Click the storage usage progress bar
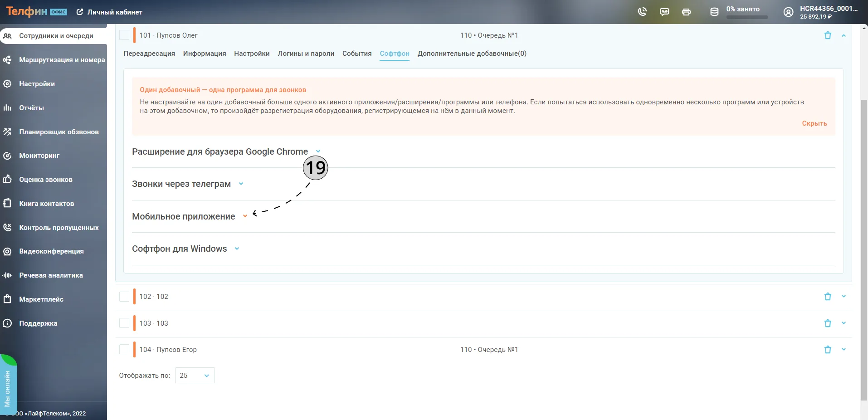Image resolution: width=868 pixels, height=420 pixels. tap(747, 17)
